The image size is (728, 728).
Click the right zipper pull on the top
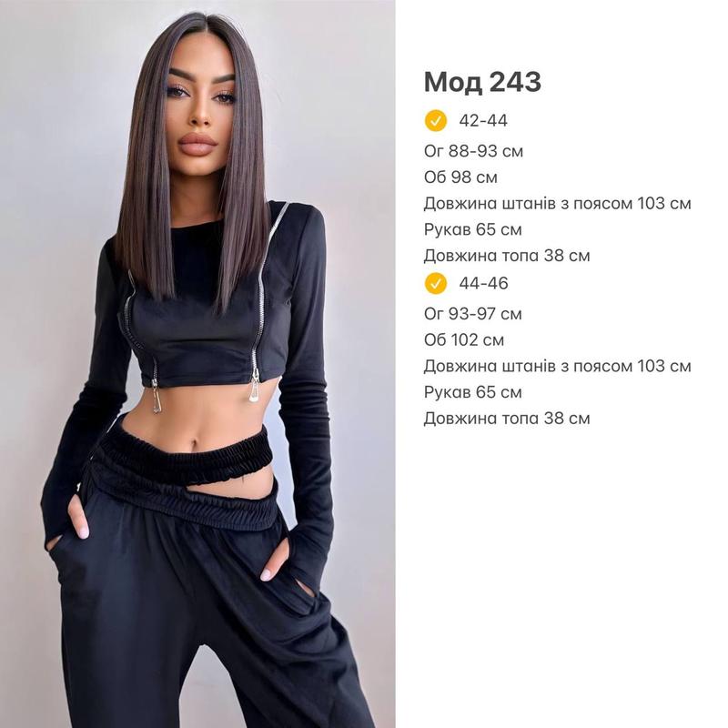click(254, 389)
